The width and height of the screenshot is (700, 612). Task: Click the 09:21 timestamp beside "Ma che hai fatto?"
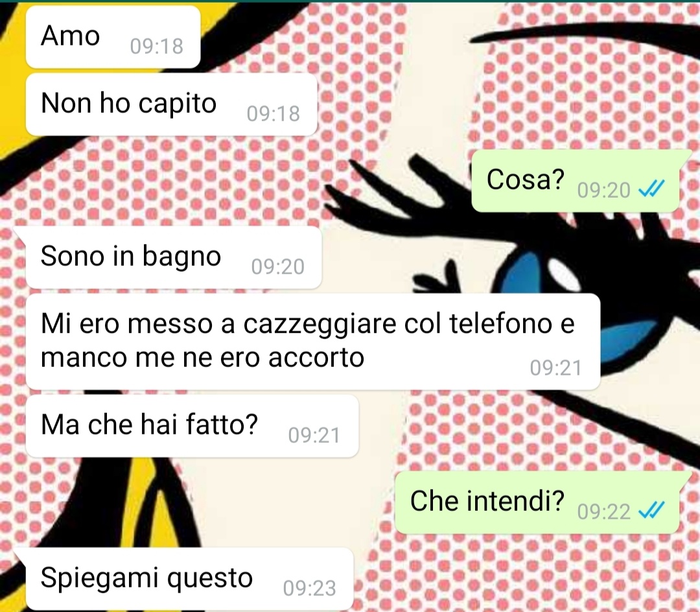314,435
